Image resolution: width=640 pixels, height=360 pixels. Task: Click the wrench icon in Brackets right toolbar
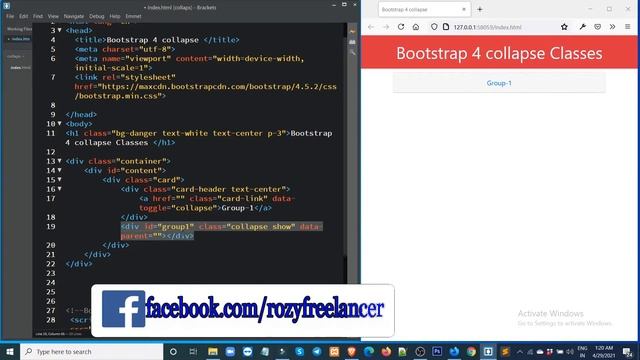pos(353,52)
